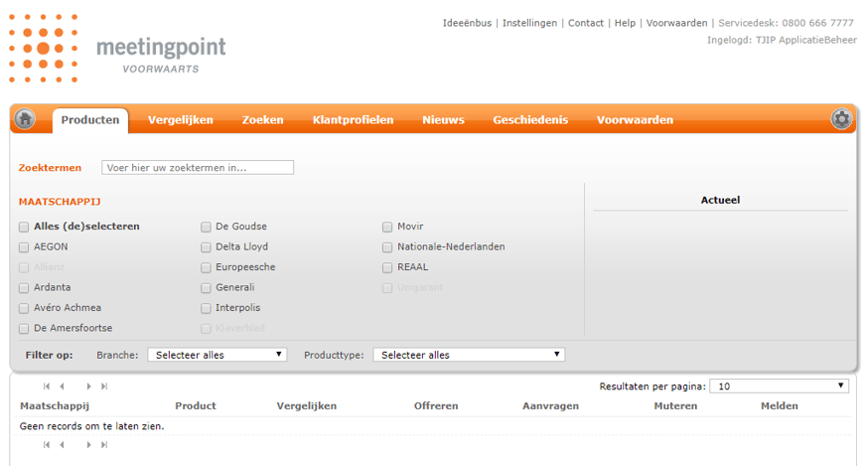This screenshot has height=466, width=868.
Task: Check the Movir checkbox
Action: [387, 227]
